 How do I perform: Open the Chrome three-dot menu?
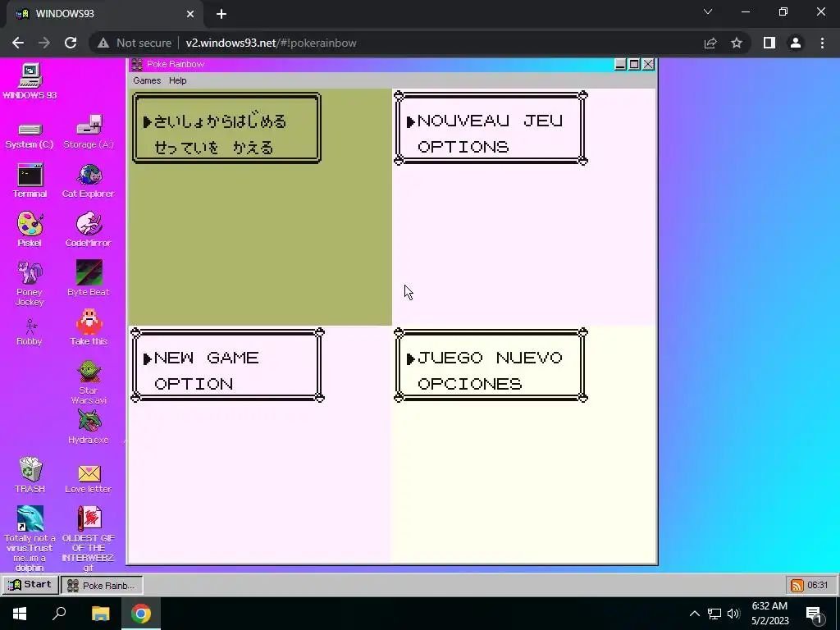tap(822, 43)
